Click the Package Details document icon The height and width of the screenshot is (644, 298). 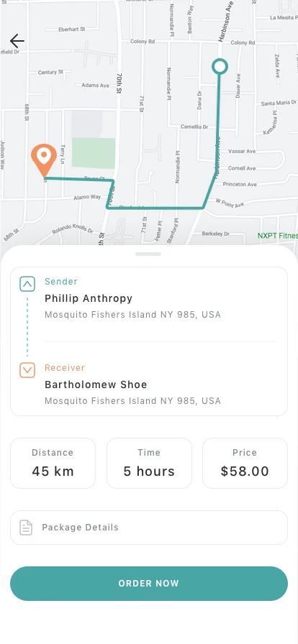click(26, 528)
